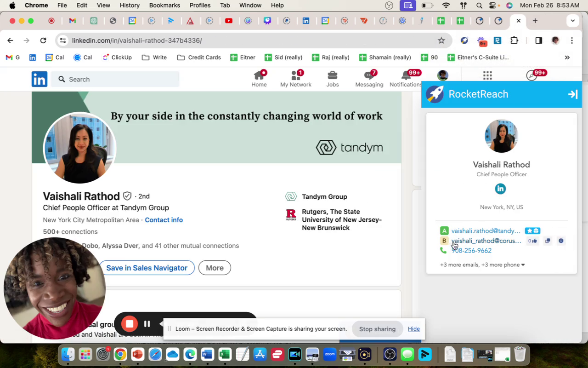Open Microsoft Excel in the Dock
The width and height of the screenshot is (588, 368).
point(225,354)
